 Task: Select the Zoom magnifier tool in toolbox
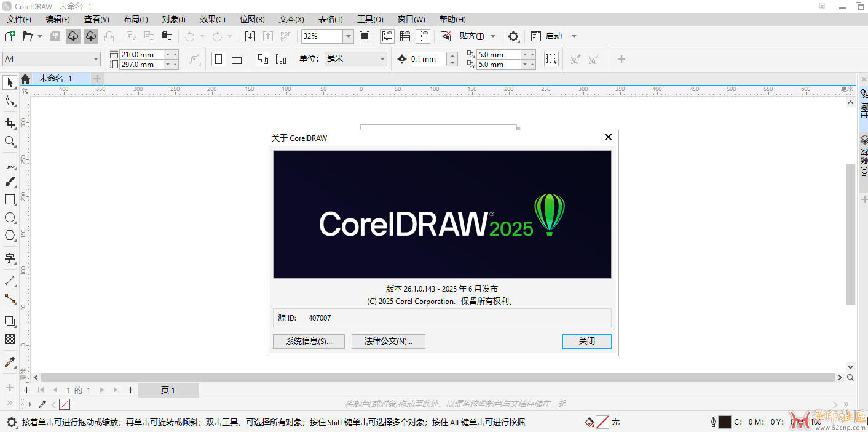pos(10,142)
